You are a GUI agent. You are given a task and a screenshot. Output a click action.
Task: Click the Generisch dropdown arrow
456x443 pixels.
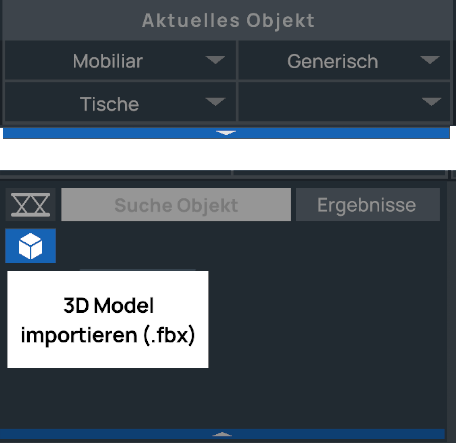430,60
